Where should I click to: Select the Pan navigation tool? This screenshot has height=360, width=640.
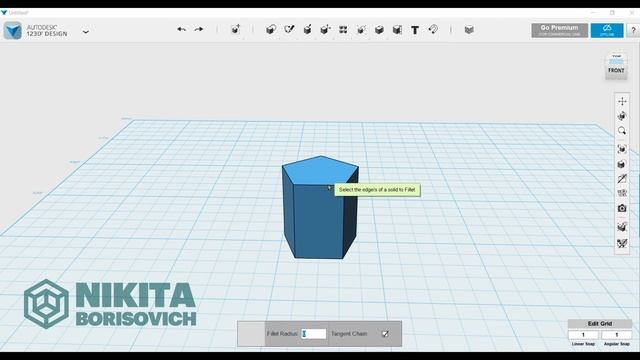click(622, 101)
